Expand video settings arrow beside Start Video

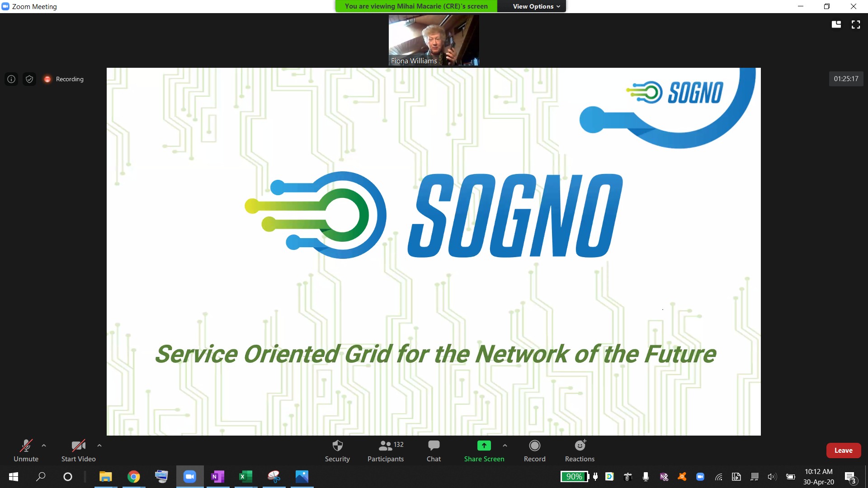[x=99, y=446]
